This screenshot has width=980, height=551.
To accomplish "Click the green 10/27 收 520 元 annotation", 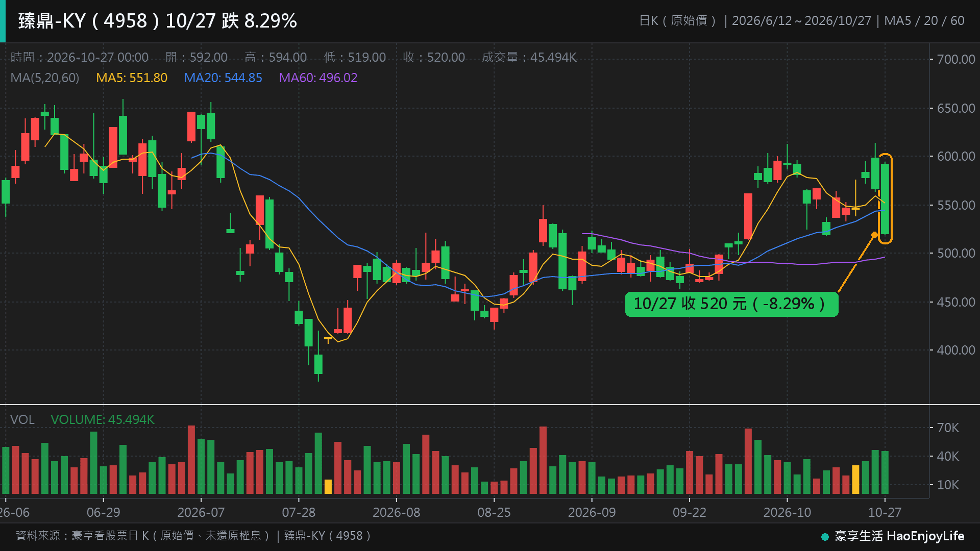I will click(731, 304).
